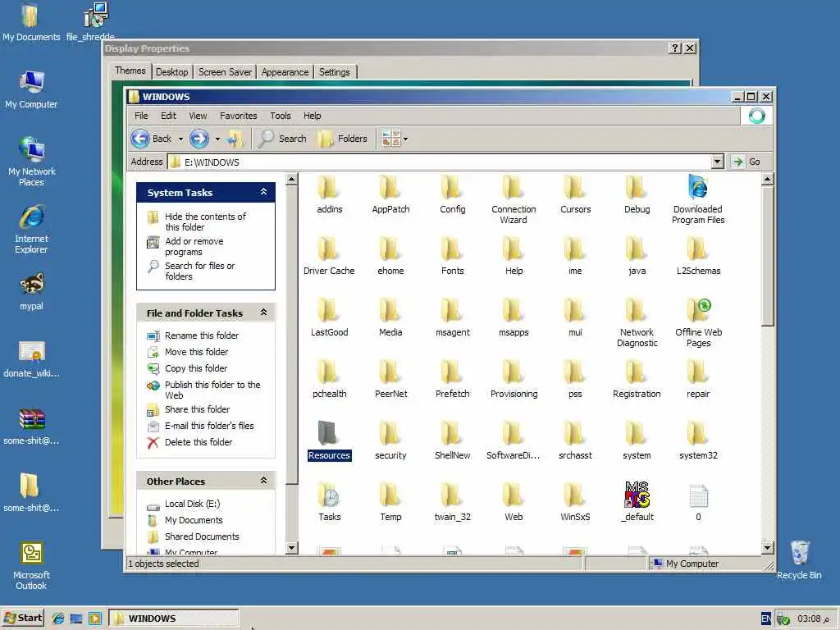This screenshot has width=840, height=630.
Task: Switch to Appearance tab in Display Properties
Action: click(285, 72)
